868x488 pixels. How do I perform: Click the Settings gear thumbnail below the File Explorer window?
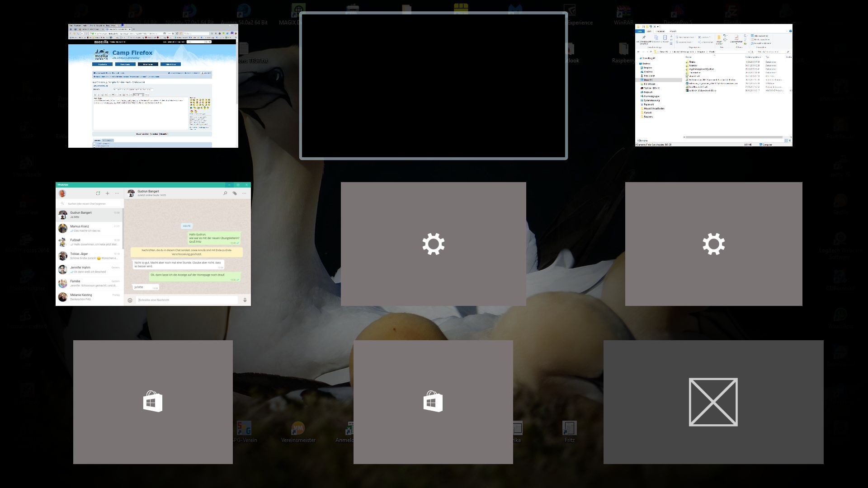click(x=713, y=244)
